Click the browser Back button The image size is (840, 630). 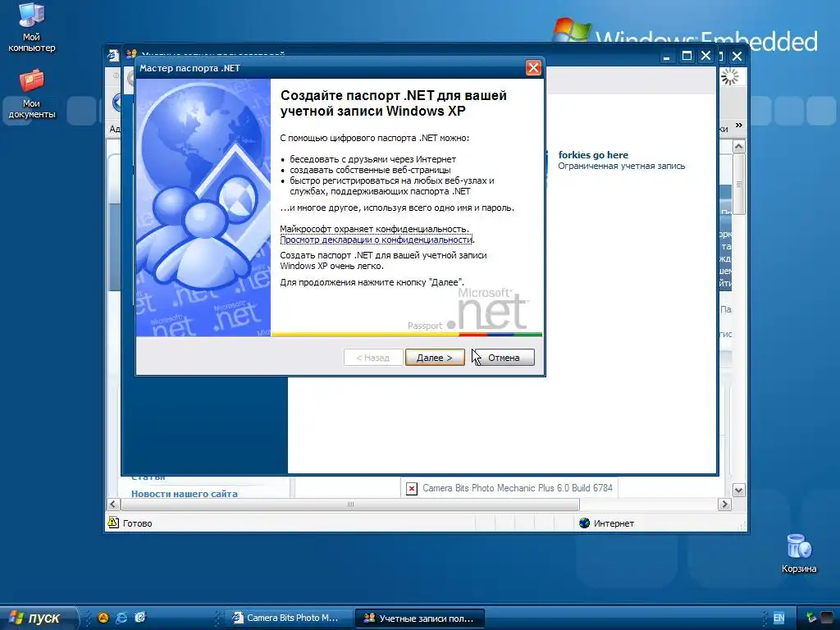(117, 103)
